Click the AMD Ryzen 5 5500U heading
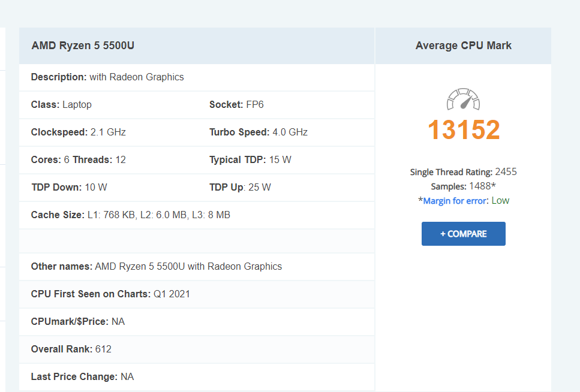Viewport: 580px width, 392px height. point(83,46)
